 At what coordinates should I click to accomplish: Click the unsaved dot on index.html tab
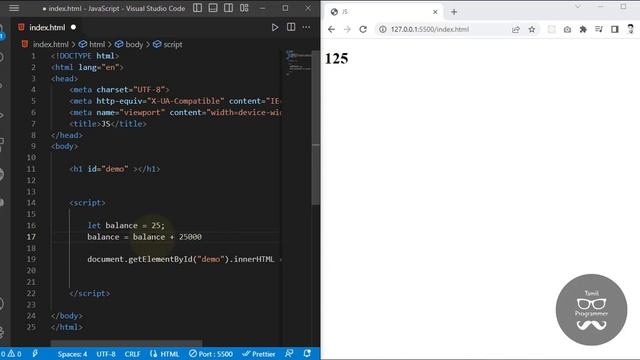(73, 27)
